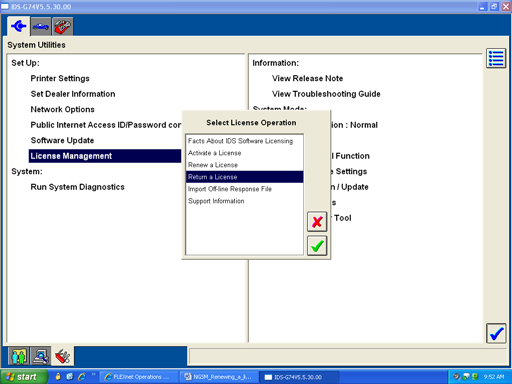The width and height of the screenshot is (512, 384).
Task: Click the clock showing 9:52 AM
Action: click(494, 377)
